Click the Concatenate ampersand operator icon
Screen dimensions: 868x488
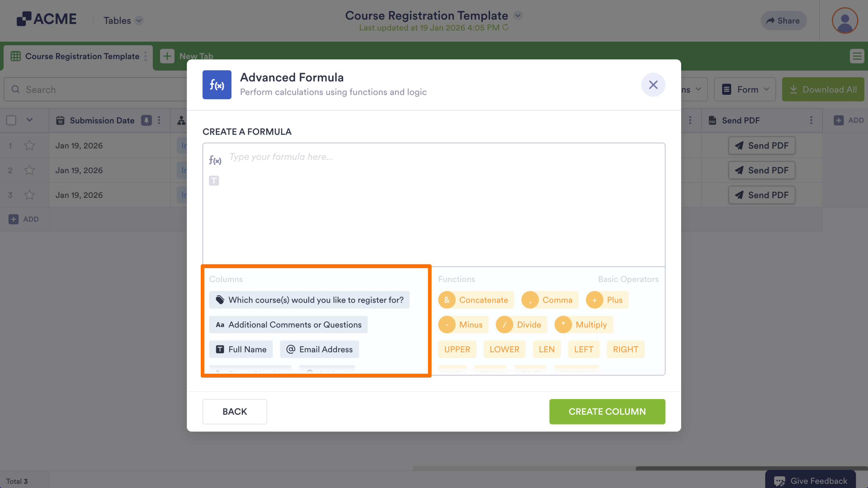tap(447, 300)
